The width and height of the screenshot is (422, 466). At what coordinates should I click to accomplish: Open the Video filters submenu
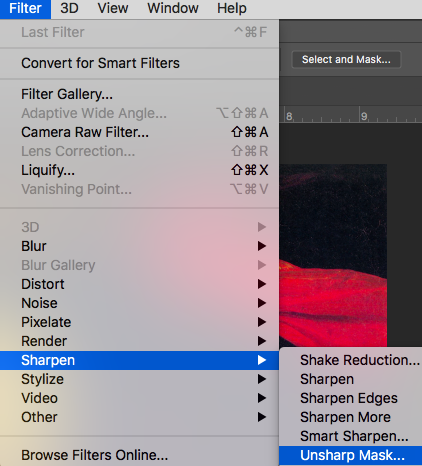tap(139, 398)
